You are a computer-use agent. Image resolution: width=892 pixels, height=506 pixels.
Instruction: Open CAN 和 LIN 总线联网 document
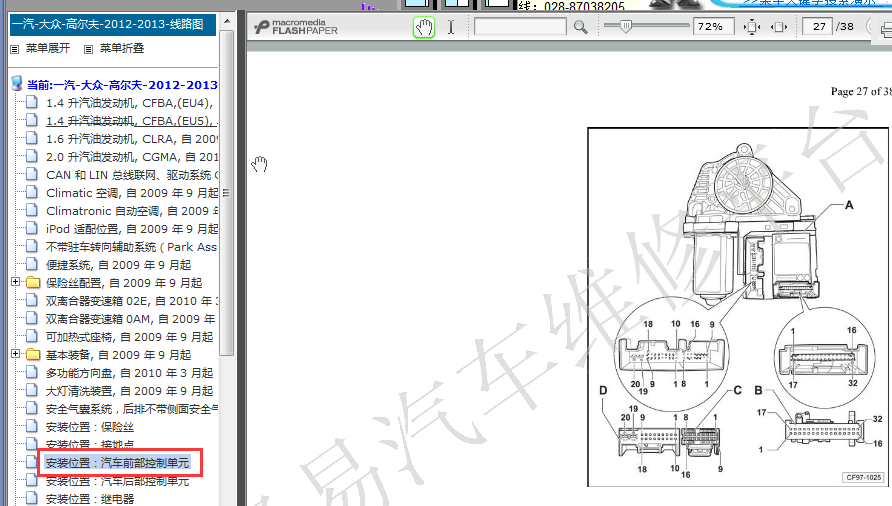click(x=131, y=175)
